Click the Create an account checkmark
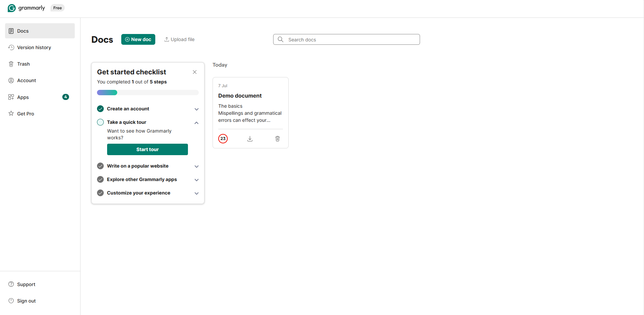644x315 pixels. [100, 109]
